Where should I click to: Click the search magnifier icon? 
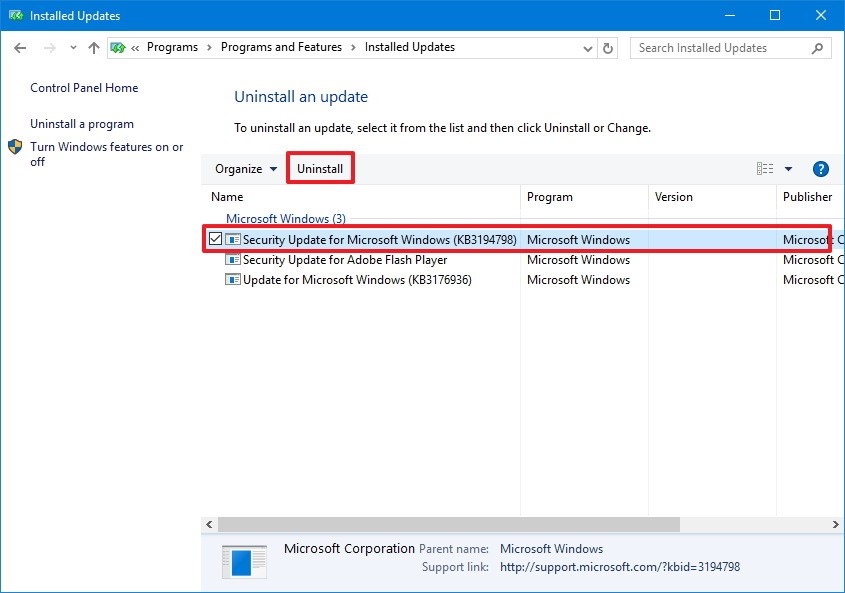817,47
